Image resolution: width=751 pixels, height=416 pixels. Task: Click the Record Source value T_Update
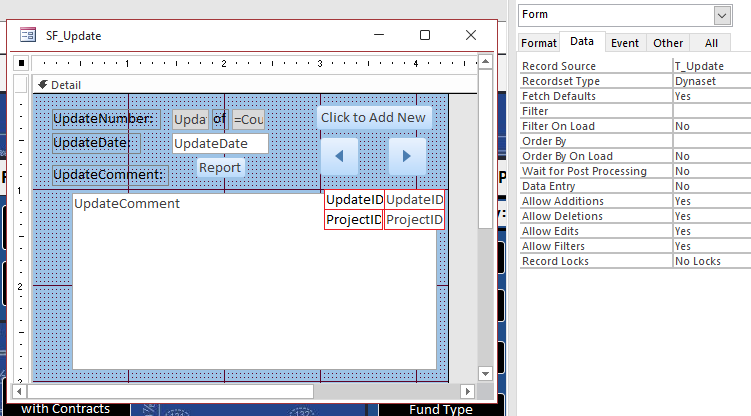[x=712, y=66]
